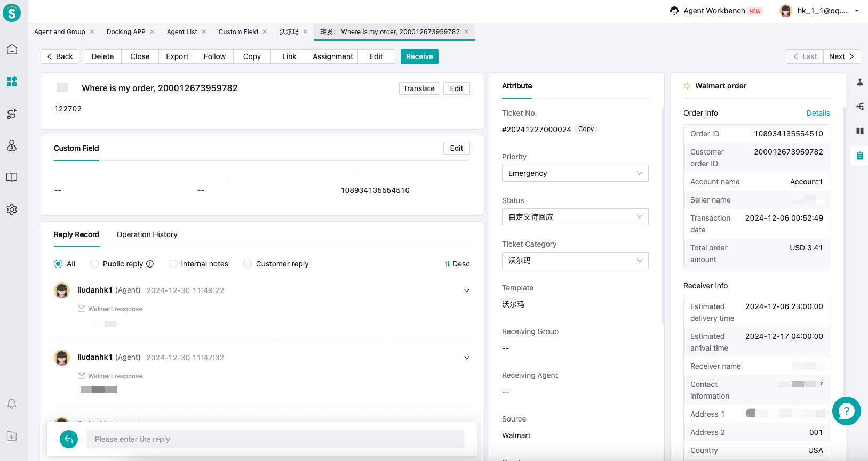Close the Docking APP tab
This screenshot has width=868, height=461.
[x=152, y=31]
